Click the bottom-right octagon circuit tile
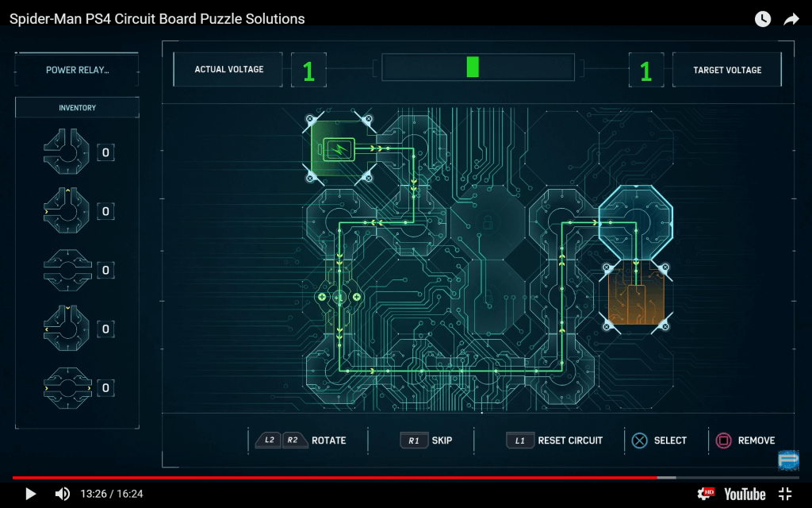The image size is (812, 508). [562, 371]
